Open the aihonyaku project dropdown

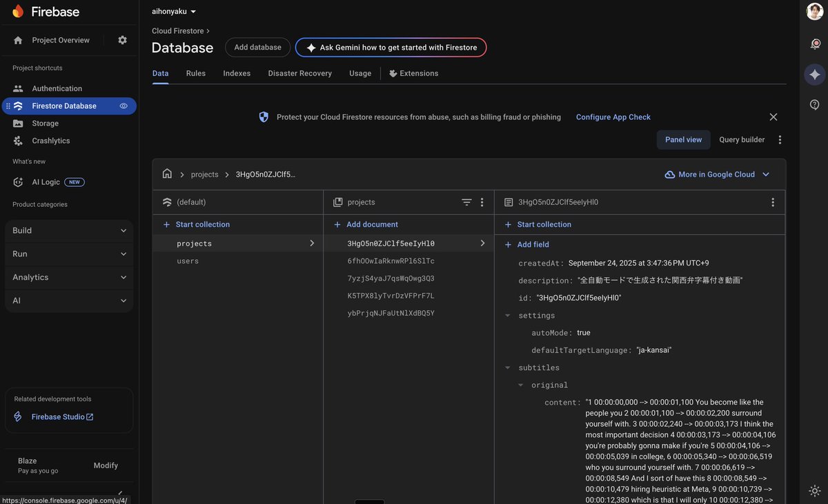pyautogui.click(x=174, y=12)
